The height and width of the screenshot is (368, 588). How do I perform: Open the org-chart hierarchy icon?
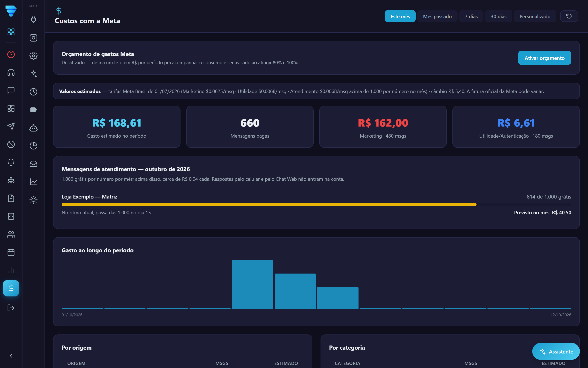[x=11, y=180]
